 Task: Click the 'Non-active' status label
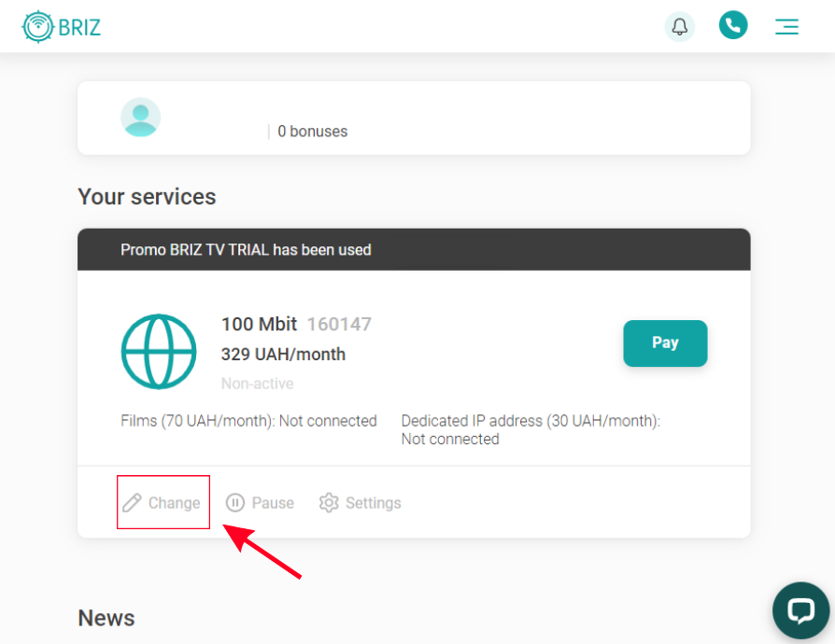(257, 384)
